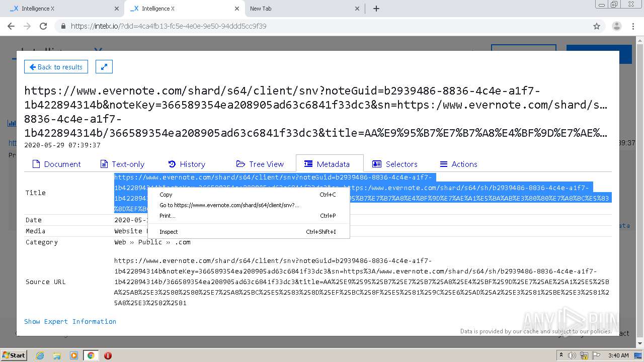Click the Document tab file icon
The width and height of the screenshot is (644, 362).
point(36,164)
